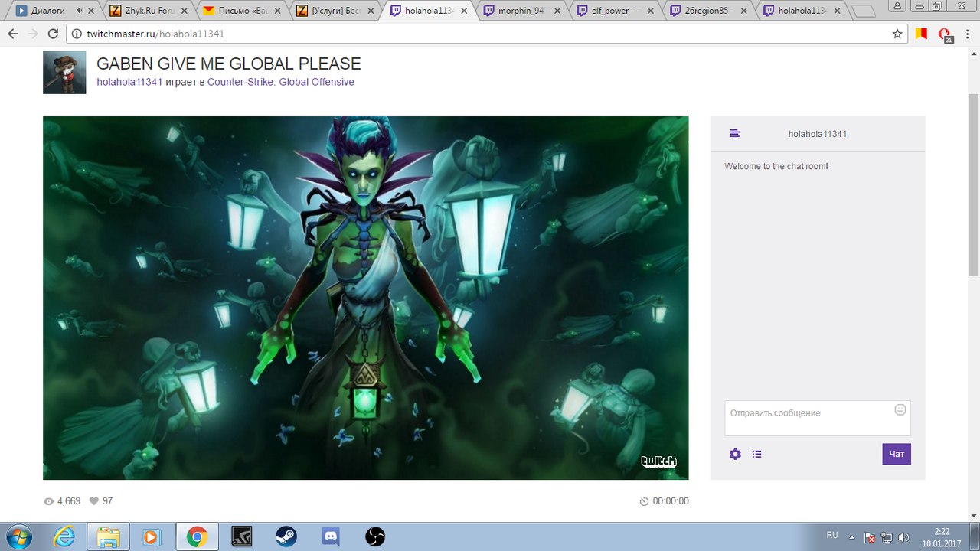Image resolution: width=980 pixels, height=551 pixels.
Task: Open the black claw-logo app on taskbar
Action: point(241,537)
